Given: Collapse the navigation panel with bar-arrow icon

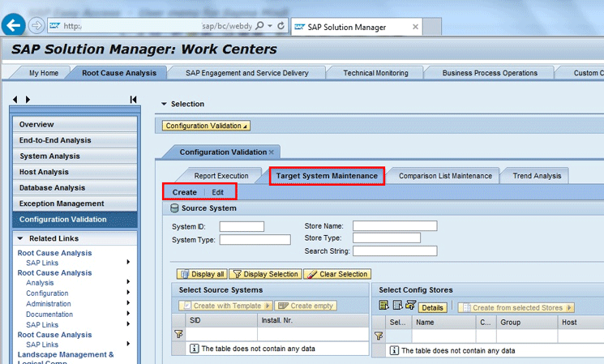Looking at the screenshot, I should click(x=133, y=100).
